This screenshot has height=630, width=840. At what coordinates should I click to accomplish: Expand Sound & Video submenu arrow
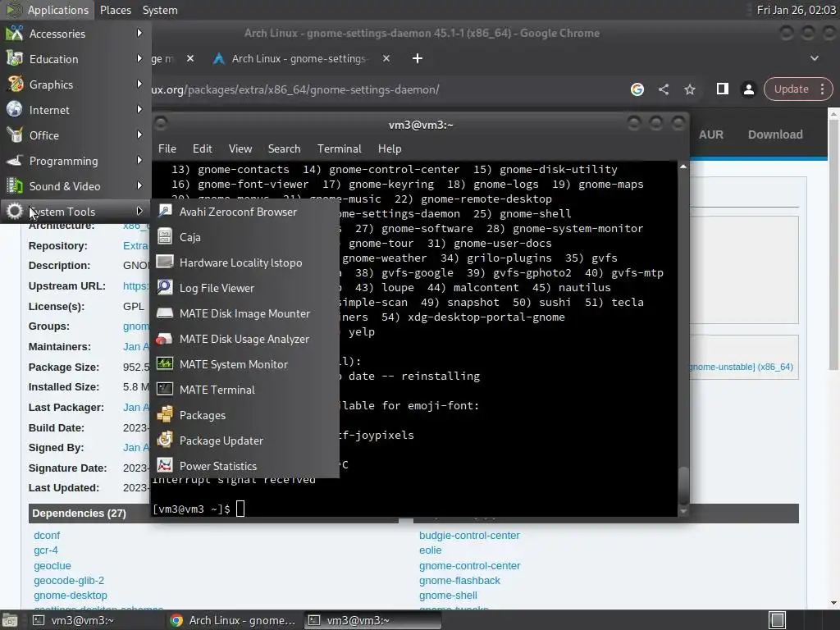139,185
